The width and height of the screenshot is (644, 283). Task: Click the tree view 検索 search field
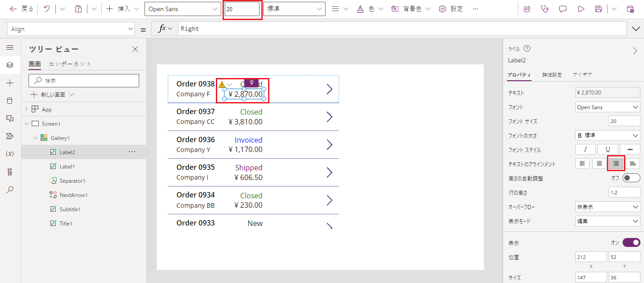tap(84, 81)
